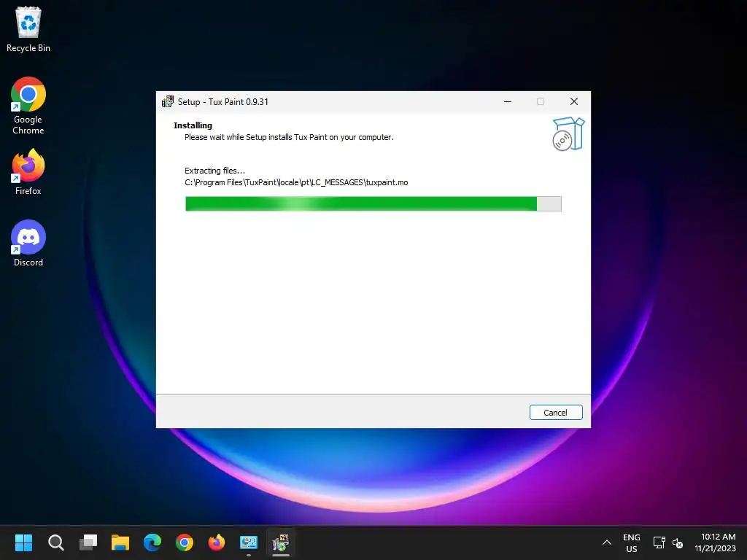Open the Windows Start menu
This screenshot has height=560, width=747.
tap(23, 542)
